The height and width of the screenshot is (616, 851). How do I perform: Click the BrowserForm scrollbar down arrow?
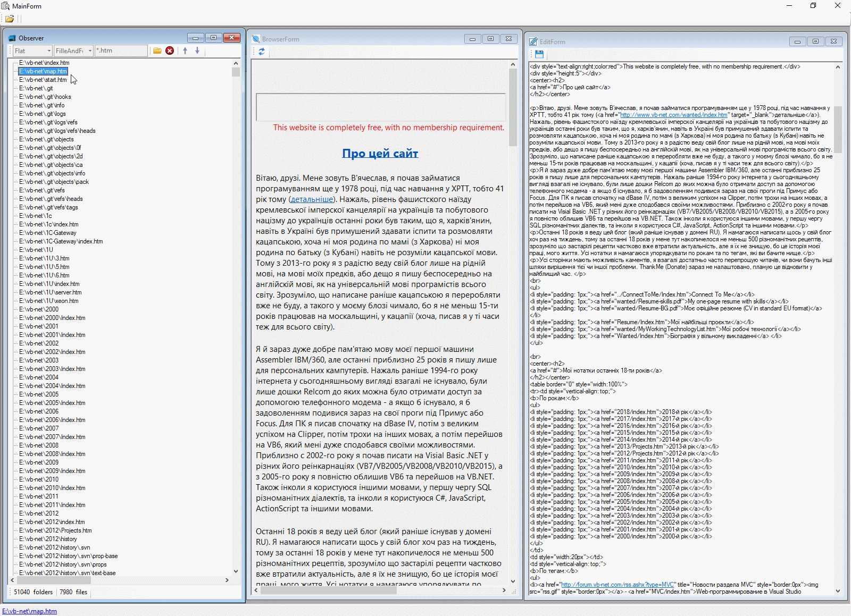pyautogui.click(x=513, y=581)
